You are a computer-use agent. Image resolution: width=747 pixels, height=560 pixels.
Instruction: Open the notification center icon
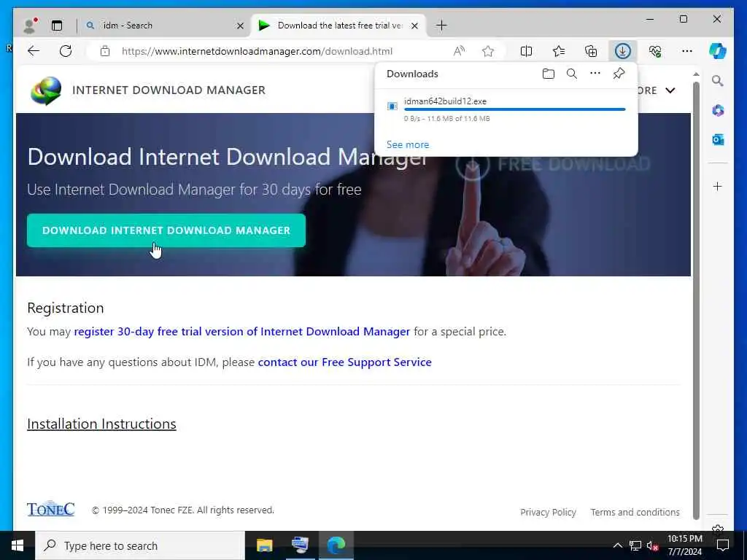[x=723, y=545]
